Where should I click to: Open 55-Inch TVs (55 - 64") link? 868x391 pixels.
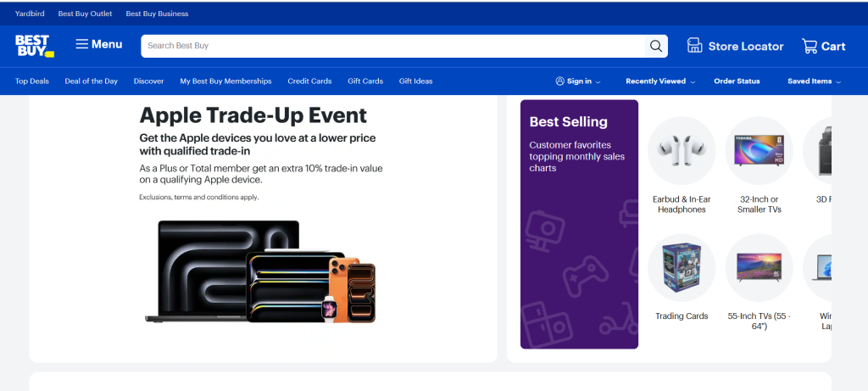click(759, 321)
